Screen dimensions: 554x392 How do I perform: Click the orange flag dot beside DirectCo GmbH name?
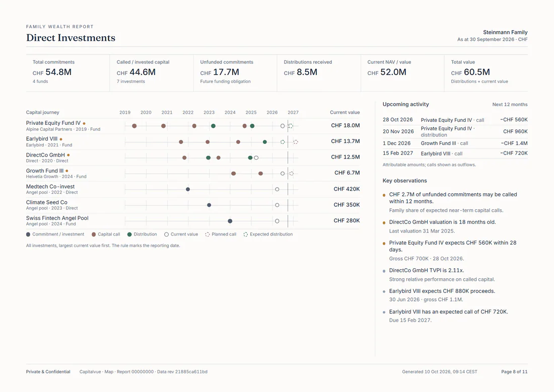coord(68,155)
